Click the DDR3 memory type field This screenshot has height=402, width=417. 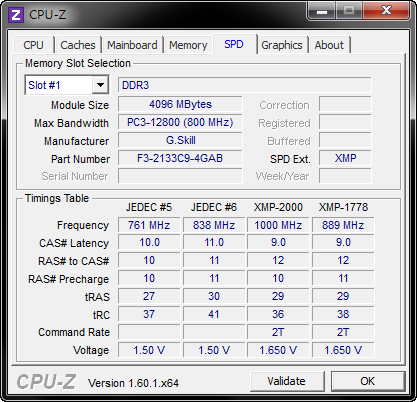point(245,85)
